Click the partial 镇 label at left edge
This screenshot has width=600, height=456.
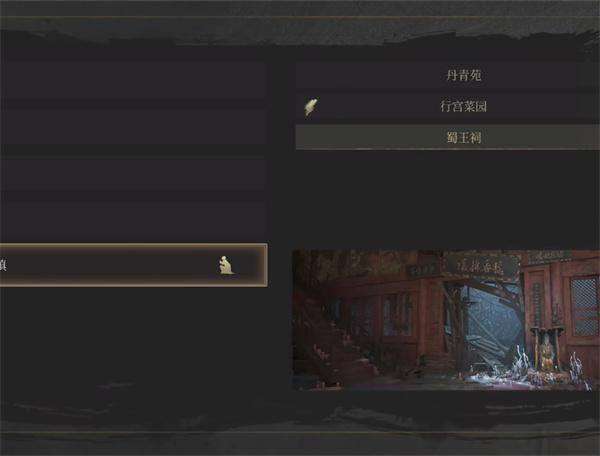(3, 265)
